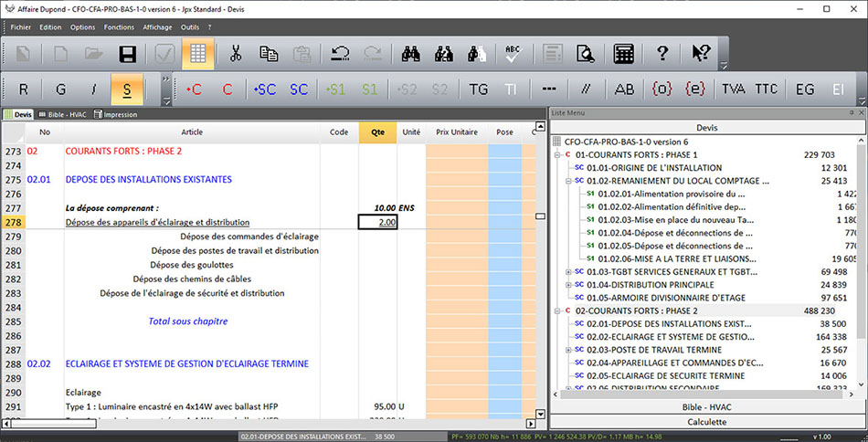868x442 pixels.
Task: Select row 288 ECLAIRAGE ET SYSTEME DE GESTION
Action: click(x=13, y=364)
